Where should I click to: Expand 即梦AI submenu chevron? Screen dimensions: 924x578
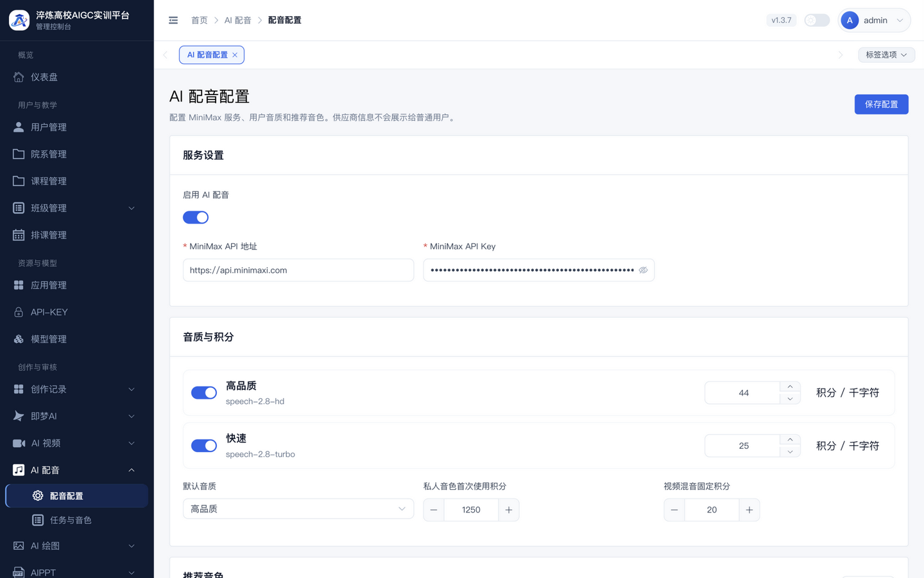point(132,416)
